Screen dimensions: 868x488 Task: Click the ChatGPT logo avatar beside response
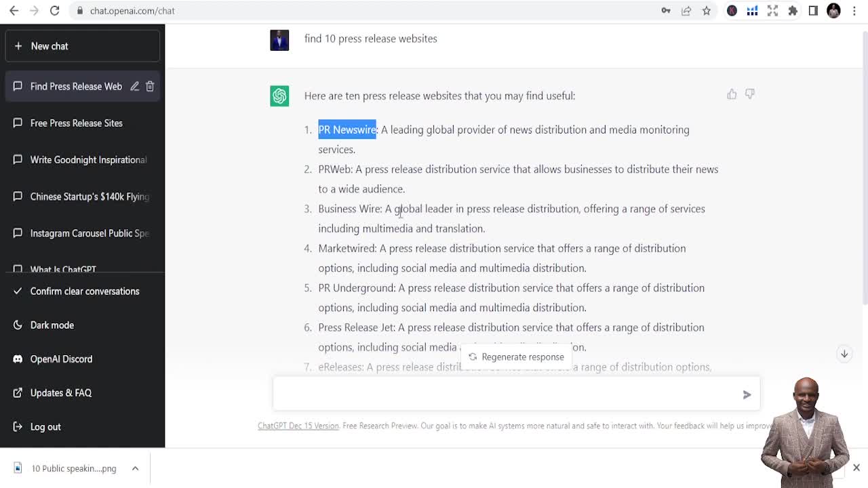point(279,96)
